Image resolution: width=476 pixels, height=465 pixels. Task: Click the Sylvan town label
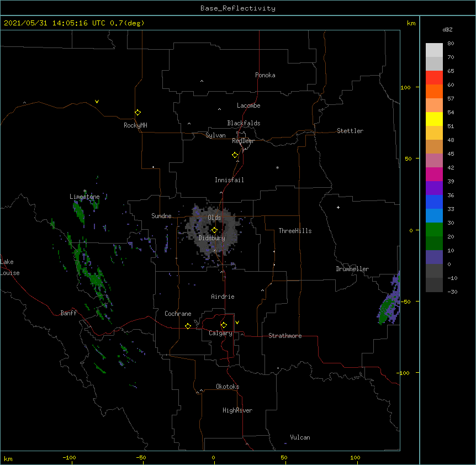[x=215, y=135]
